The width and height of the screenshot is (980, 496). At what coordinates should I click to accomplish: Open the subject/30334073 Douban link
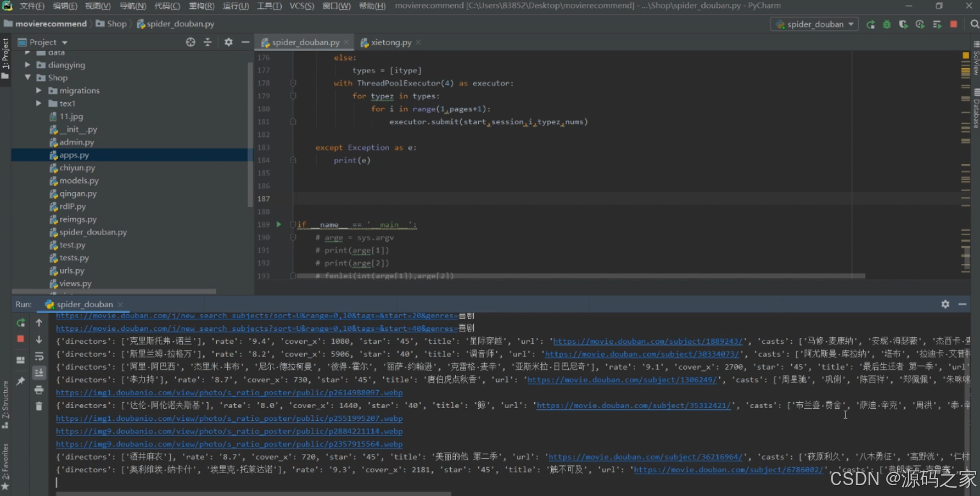click(x=642, y=354)
